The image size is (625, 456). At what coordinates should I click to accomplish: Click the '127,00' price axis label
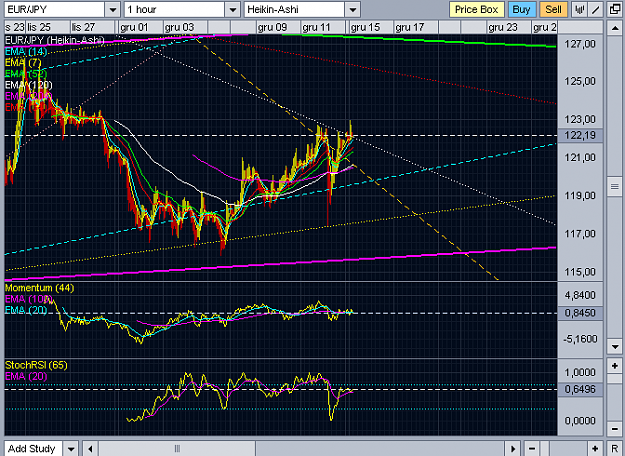[580, 43]
